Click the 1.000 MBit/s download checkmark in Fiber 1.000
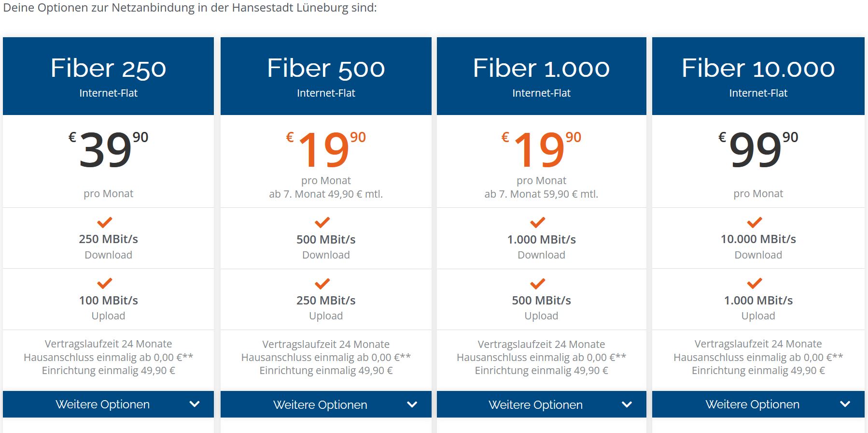The width and height of the screenshot is (868, 433). click(538, 222)
